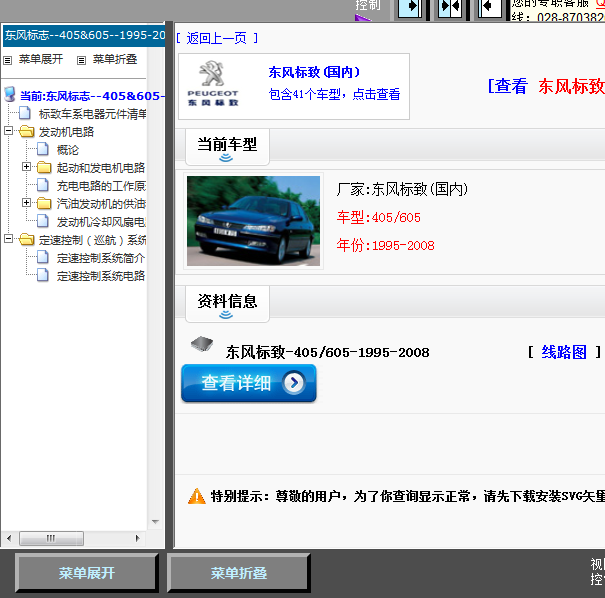Click page icon of 充电电路的工作原理
The image size is (605, 598).
coord(42,185)
